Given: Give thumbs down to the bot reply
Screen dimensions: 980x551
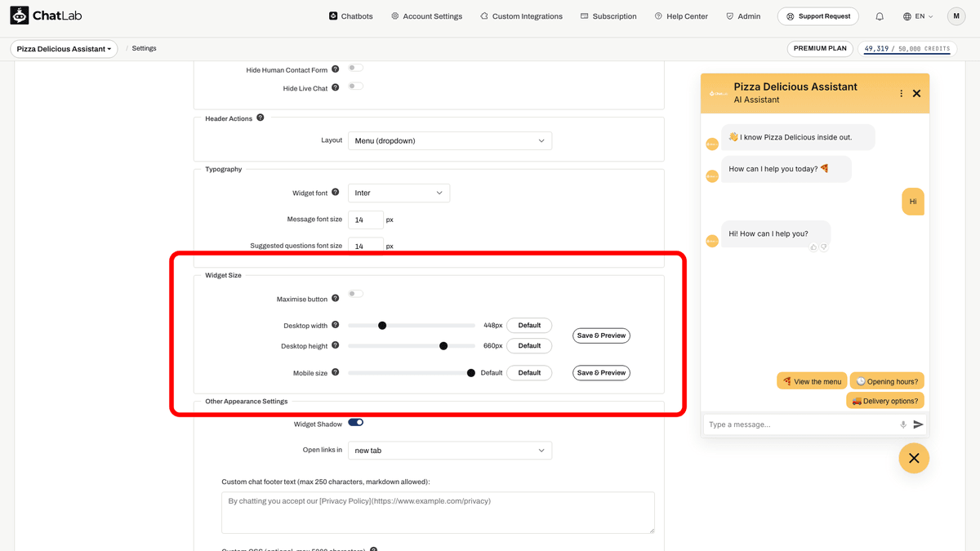Looking at the screenshot, I should pos(824,247).
